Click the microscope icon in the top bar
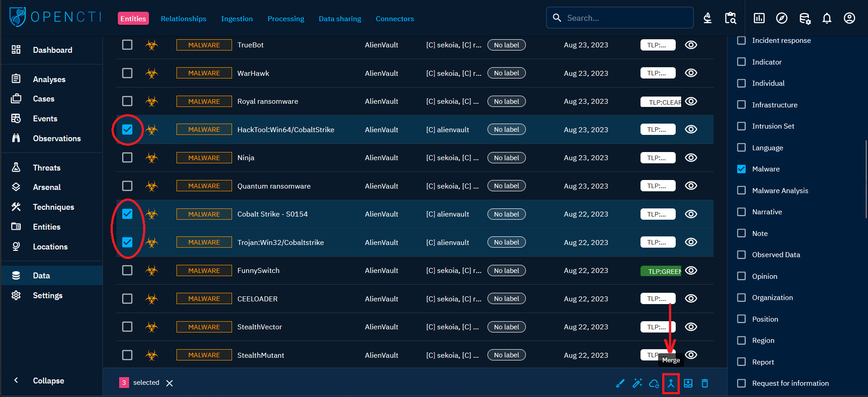 pyautogui.click(x=707, y=18)
